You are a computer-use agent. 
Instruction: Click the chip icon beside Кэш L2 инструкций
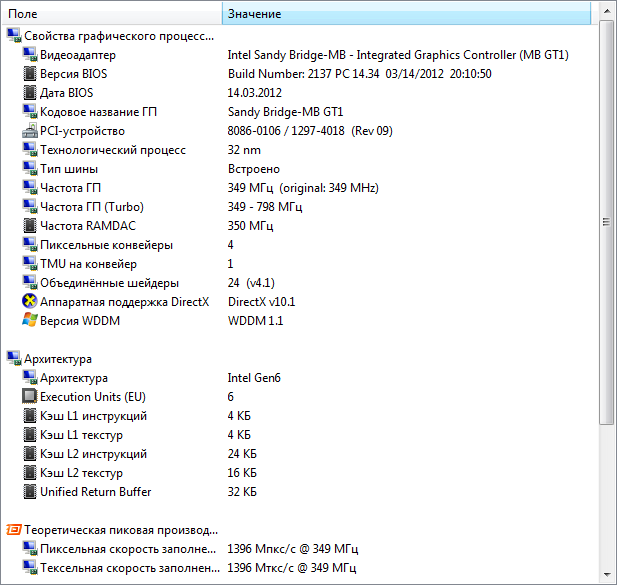pos(30,454)
